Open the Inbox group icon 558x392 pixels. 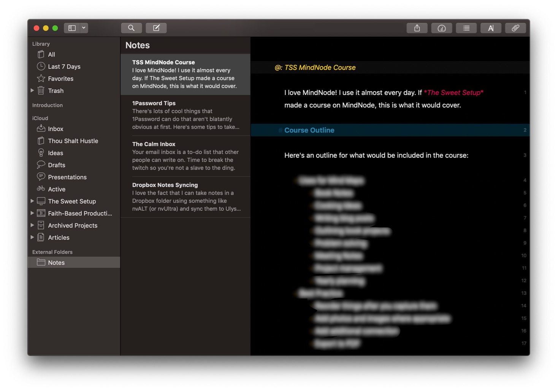pos(41,128)
